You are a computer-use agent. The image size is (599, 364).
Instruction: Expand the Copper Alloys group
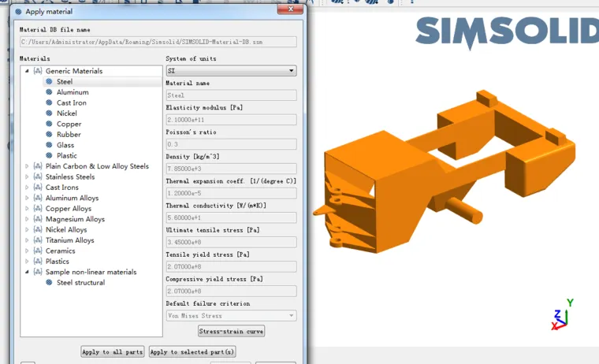(27, 209)
